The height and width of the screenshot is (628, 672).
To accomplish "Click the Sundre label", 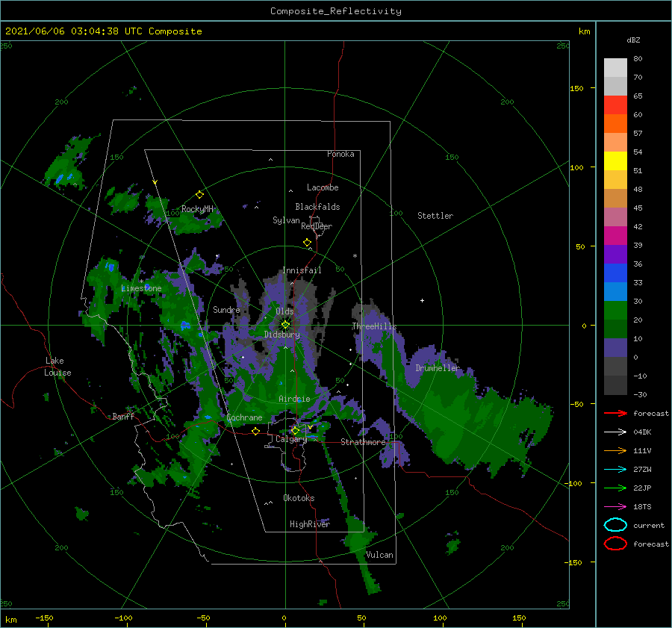I will tap(226, 309).
